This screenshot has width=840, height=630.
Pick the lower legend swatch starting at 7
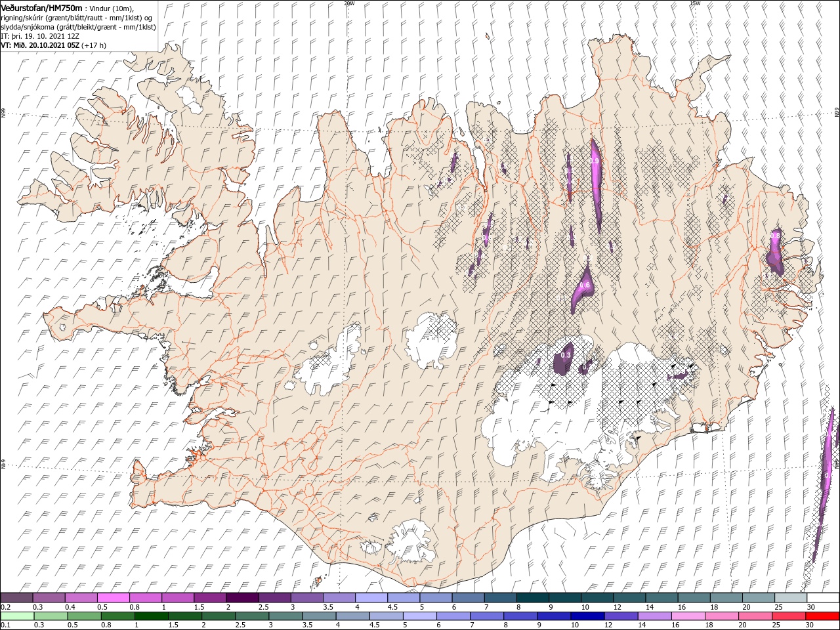point(486,616)
